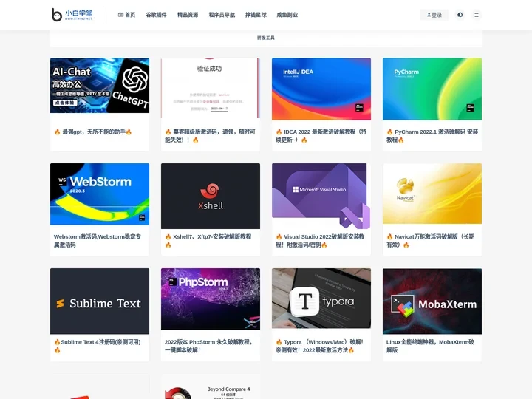
Task: Open the hamburger menu icon in header
Action: tap(477, 15)
